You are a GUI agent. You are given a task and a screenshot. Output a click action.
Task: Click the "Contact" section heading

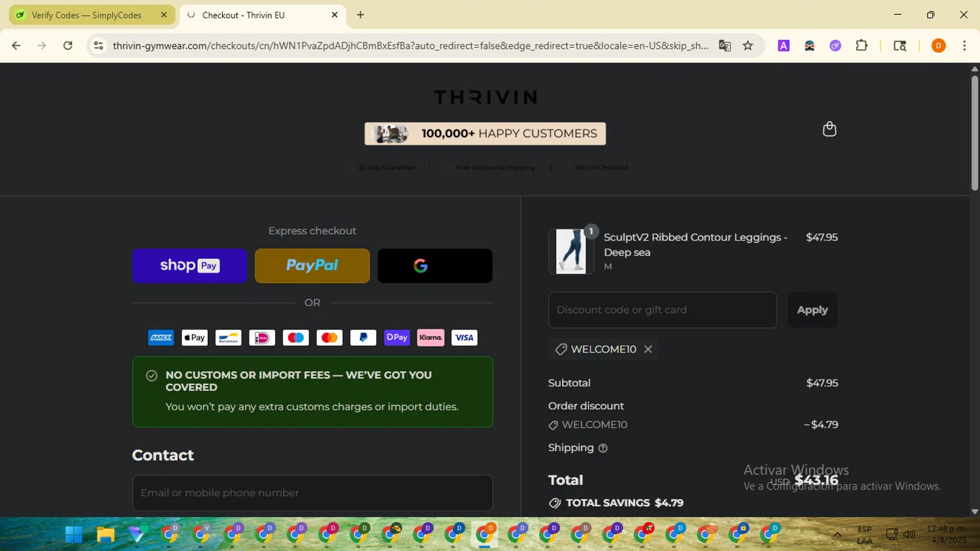point(163,455)
